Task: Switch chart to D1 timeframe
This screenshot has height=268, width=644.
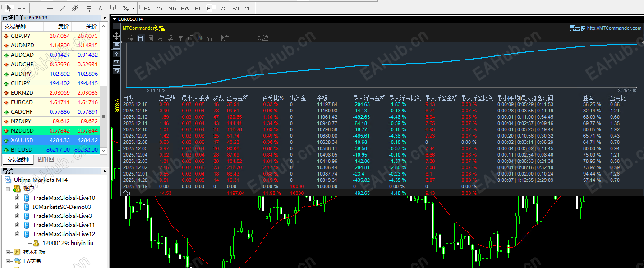Action: [223, 8]
